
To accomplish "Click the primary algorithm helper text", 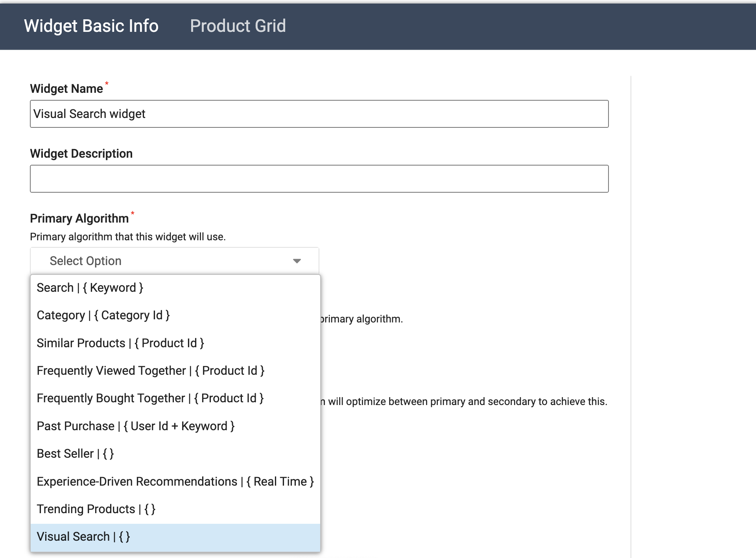I will tap(127, 237).
